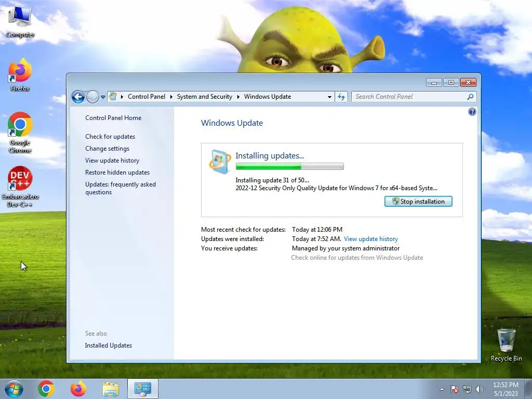Click View update history next to 7:52 AM

click(x=371, y=239)
